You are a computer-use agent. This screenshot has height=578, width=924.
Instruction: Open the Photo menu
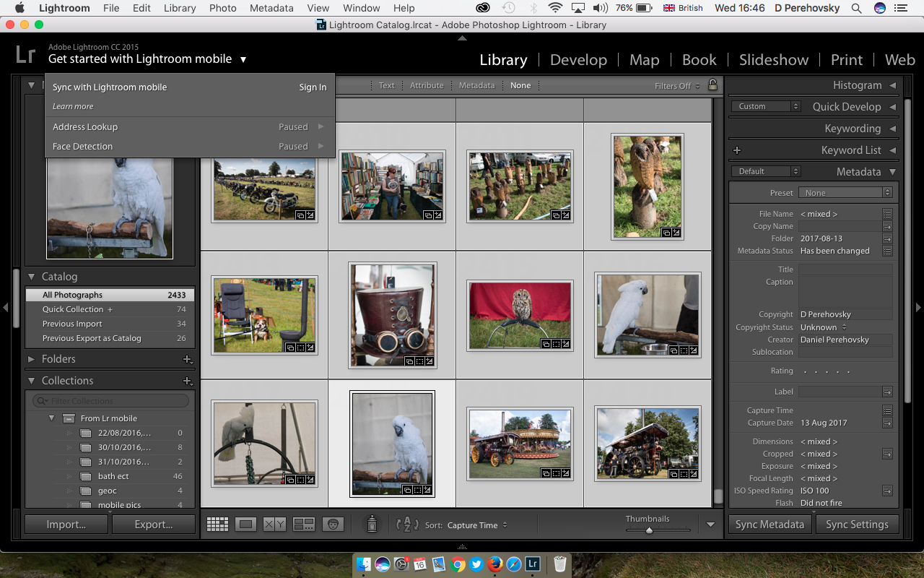(222, 8)
